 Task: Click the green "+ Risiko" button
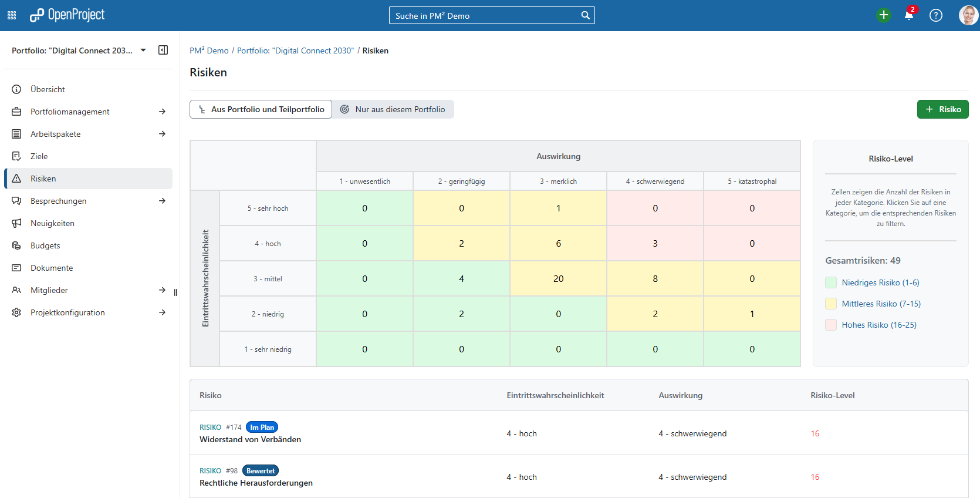pyautogui.click(x=942, y=109)
